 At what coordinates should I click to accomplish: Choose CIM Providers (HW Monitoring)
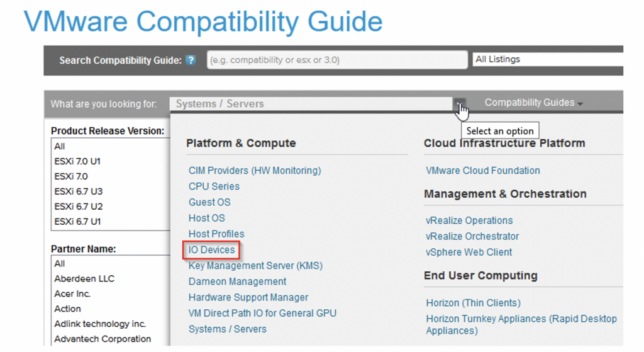pos(255,170)
